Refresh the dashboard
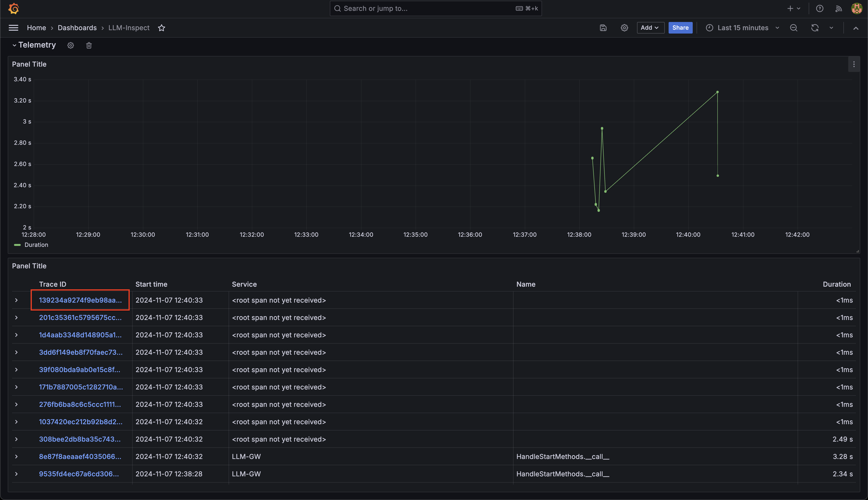The height and width of the screenshot is (500, 868). click(815, 28)
